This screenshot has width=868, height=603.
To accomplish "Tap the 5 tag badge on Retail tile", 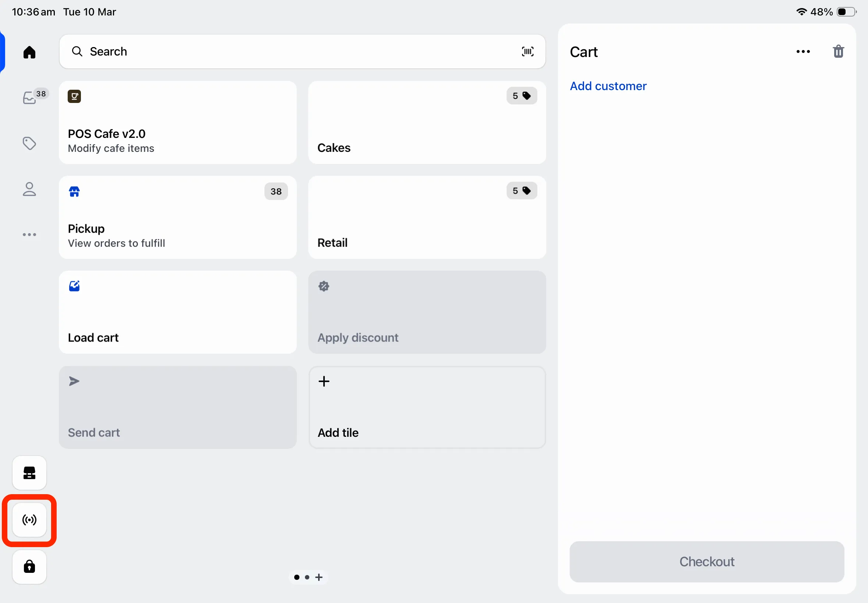I will (x=522, y=190).
